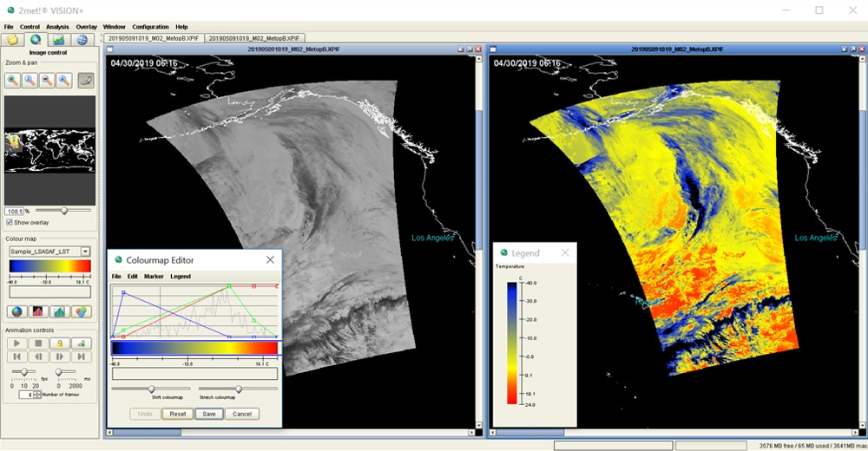This screenshot has height=451, width=868.
Task: Open the Marker menu in Colourmap Editor
Action: (x=154, y=277)
